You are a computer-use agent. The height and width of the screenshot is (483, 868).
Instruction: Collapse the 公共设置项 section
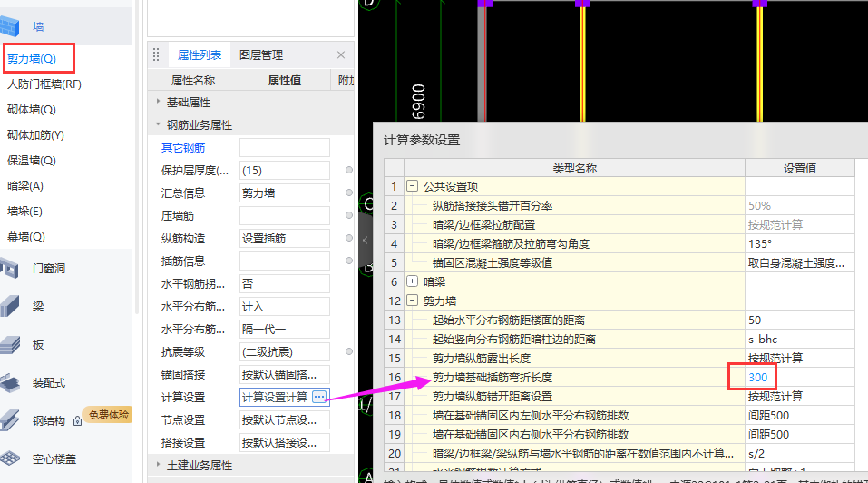(412, 185)
